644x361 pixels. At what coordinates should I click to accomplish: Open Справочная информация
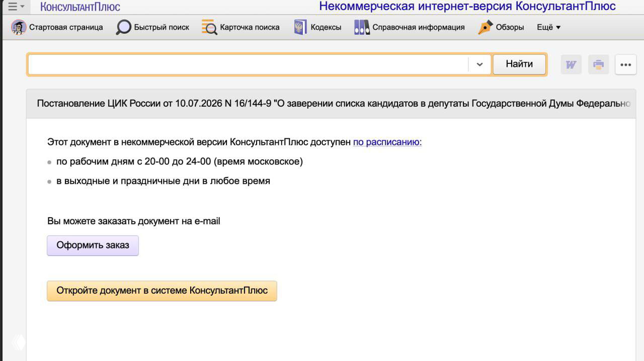419,27
